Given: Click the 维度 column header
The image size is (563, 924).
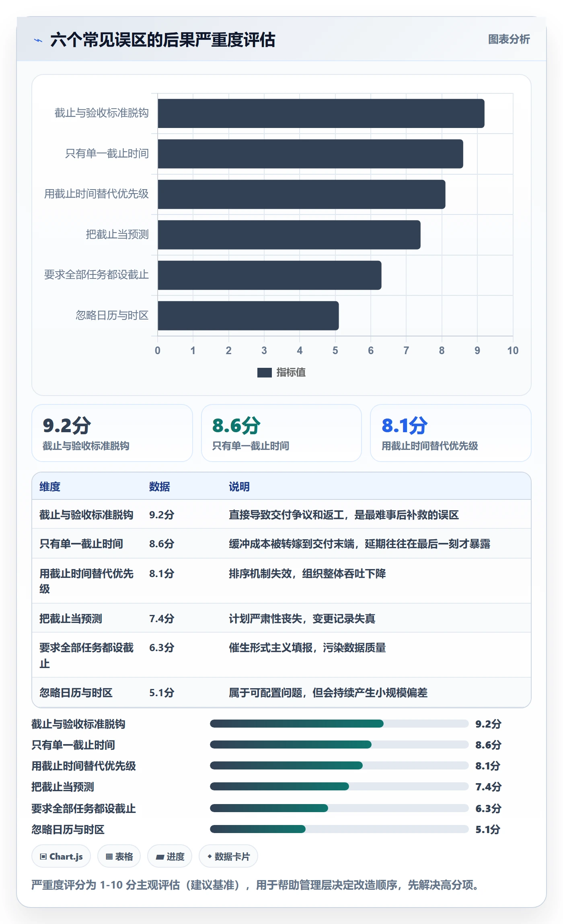Looking at the screenshot, I should (x=50, y=487).
